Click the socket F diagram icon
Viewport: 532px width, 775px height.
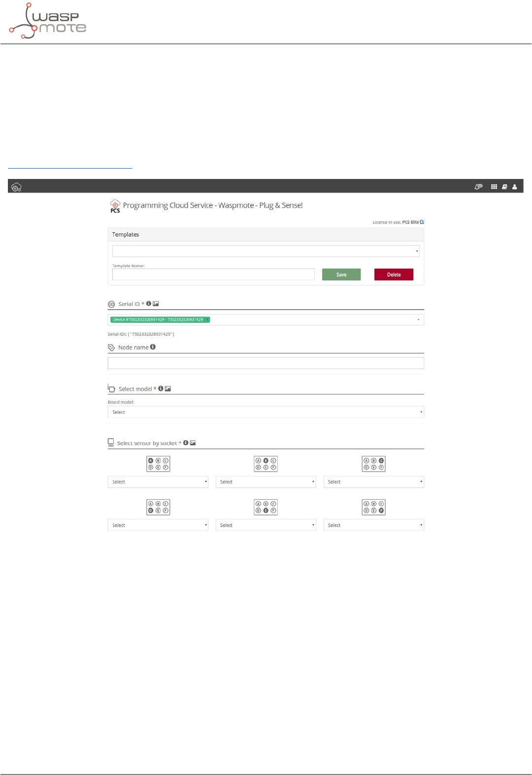click(374, 507)
